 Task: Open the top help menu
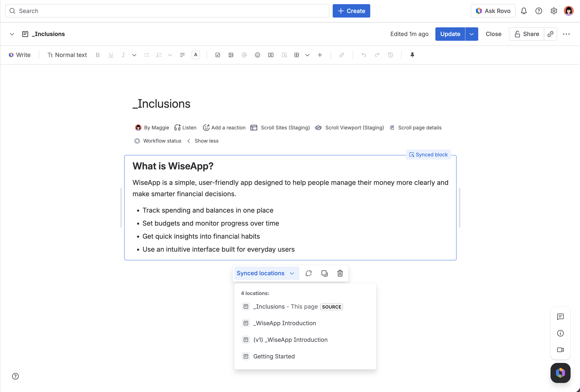[539, 11]
